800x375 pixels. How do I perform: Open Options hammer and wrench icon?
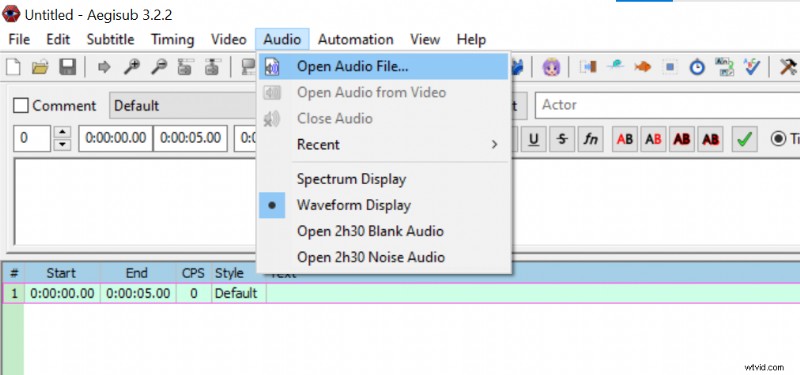[789, 67]
